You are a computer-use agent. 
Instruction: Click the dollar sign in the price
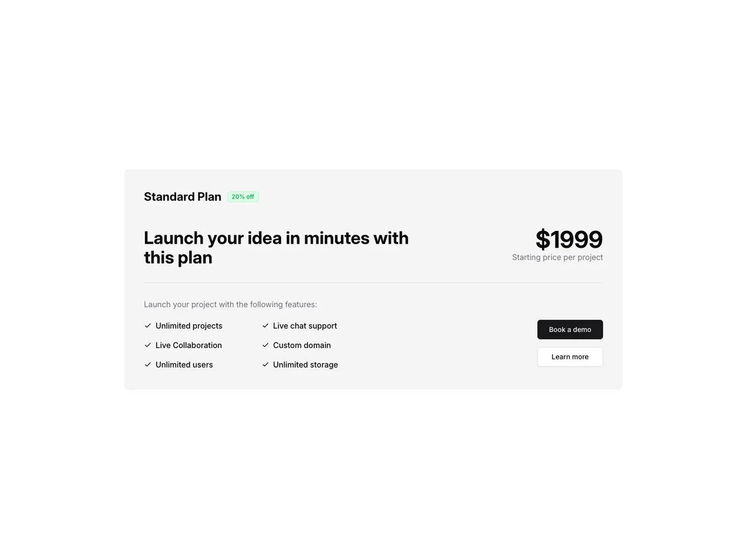click(x=542, y=239)
